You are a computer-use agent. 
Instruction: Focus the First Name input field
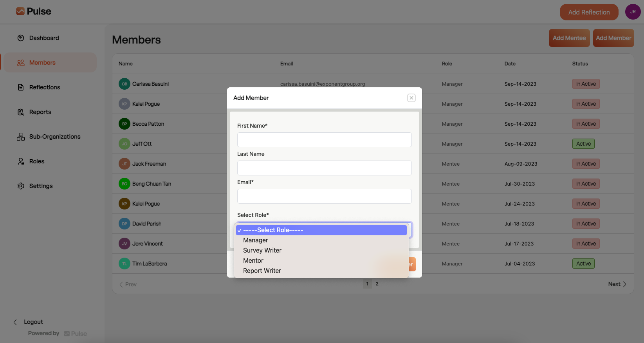(x=324, y=140)
